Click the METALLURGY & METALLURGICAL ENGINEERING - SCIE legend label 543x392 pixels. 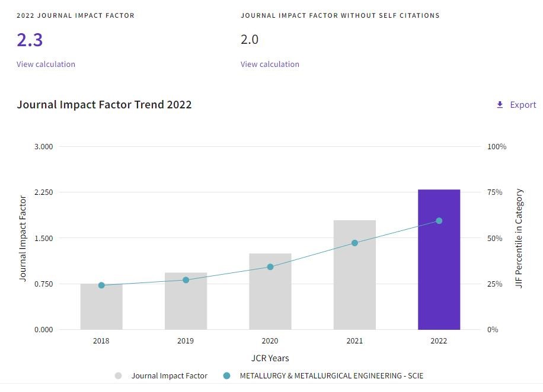point(331,375)
